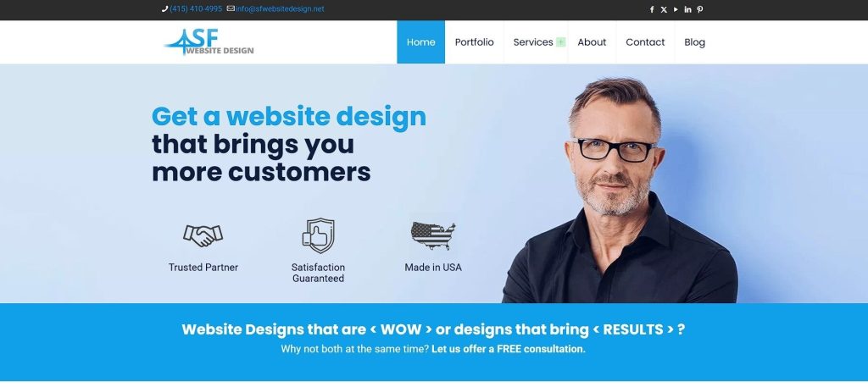The width and height of the screenshot is (868, 387).
Task: Click the info@sfwebsitedesign.net email link
Action: tap(280, 8)
